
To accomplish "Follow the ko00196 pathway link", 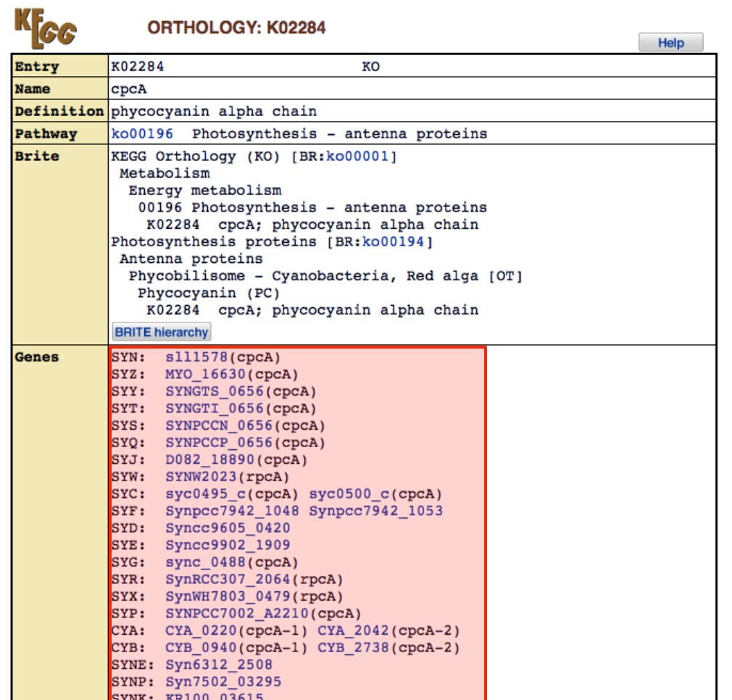I will [x=142, y=133].
